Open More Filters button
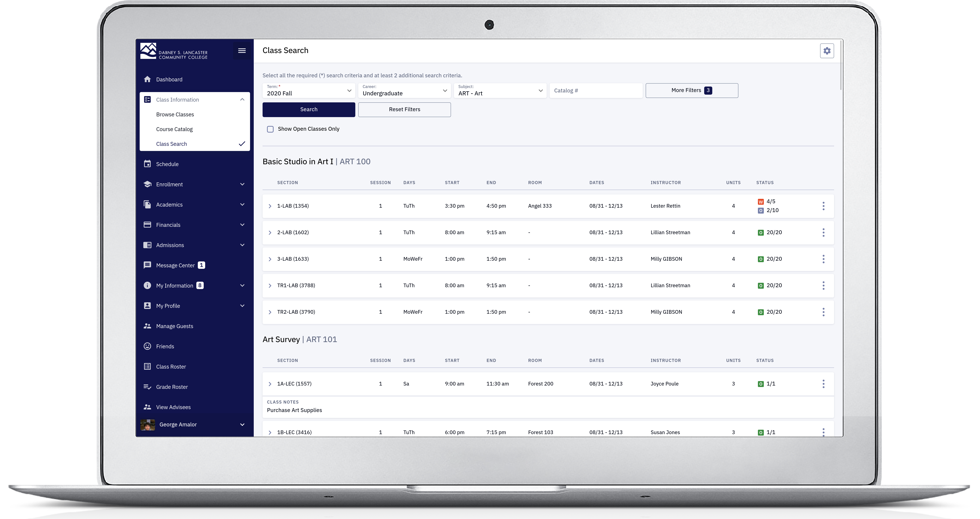The width and height of the screenshot is (980, 519). (692, 90)
